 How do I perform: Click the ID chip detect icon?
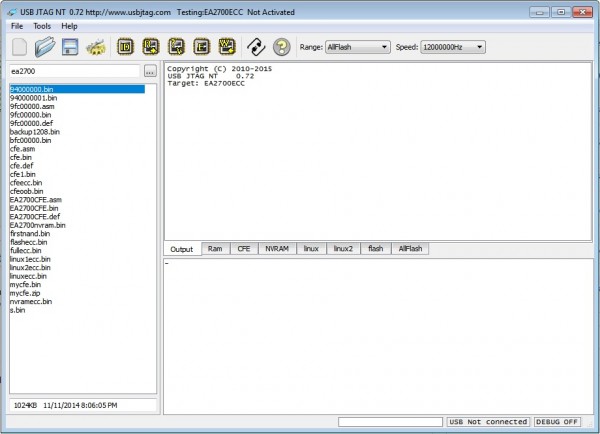tap(125, 47)
